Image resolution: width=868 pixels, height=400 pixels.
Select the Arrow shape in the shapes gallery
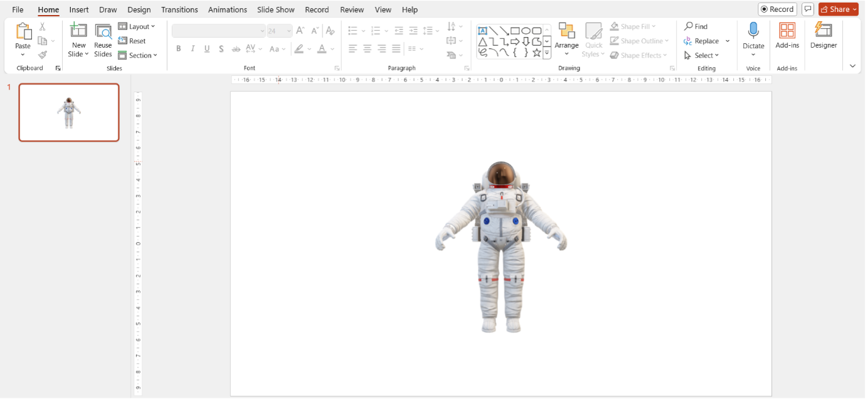coord(504,30)
